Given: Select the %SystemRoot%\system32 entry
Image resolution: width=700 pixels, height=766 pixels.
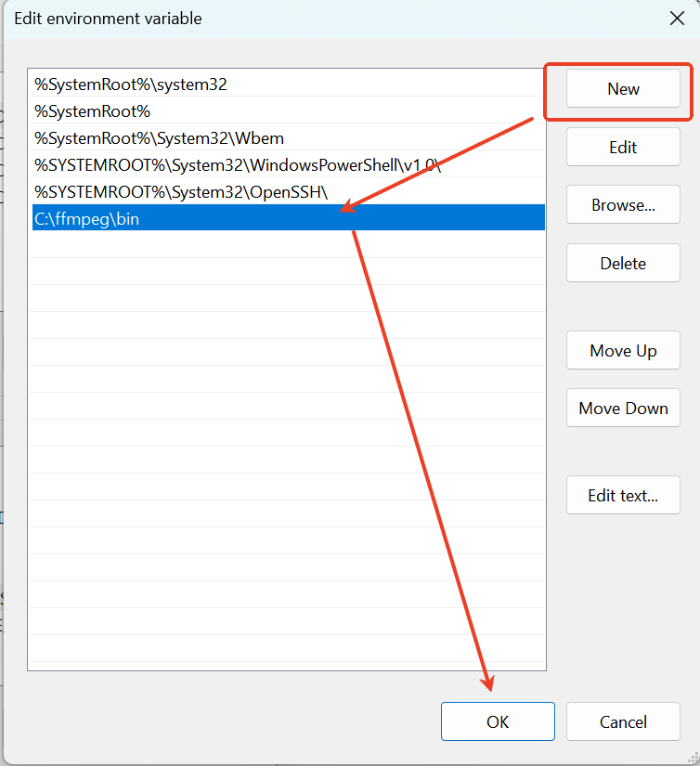Looking at the screenshot, I should pos(288,84).
